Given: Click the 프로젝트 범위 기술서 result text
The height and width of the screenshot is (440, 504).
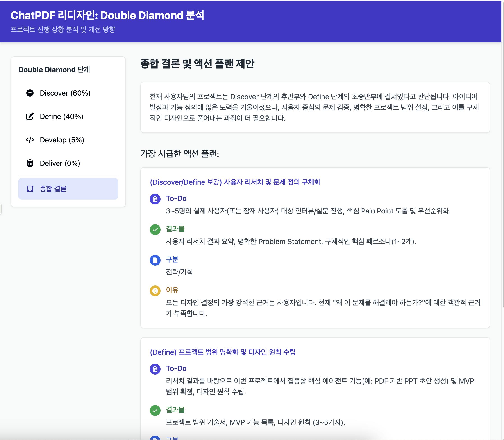Looking at the screenshot, I should point(255,422).
